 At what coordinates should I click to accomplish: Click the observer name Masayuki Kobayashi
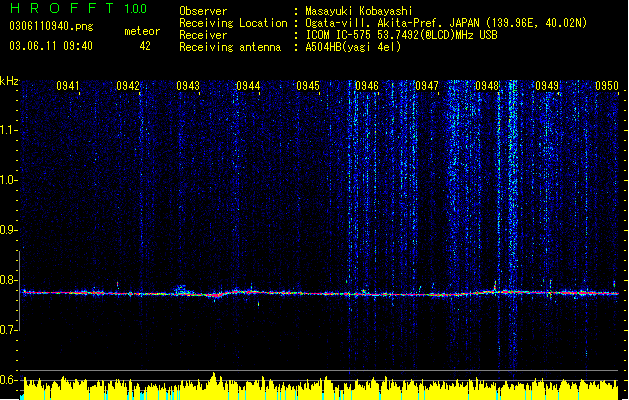coord(359,11)
